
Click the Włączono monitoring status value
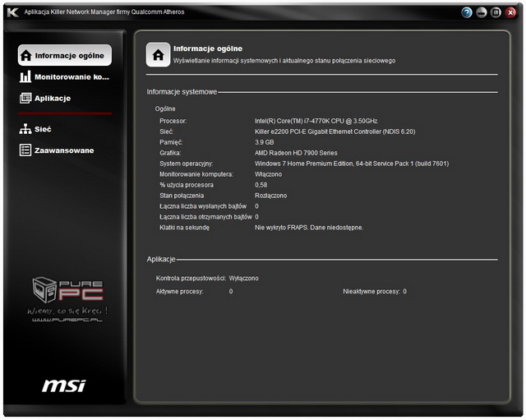[x=268, y=174]
